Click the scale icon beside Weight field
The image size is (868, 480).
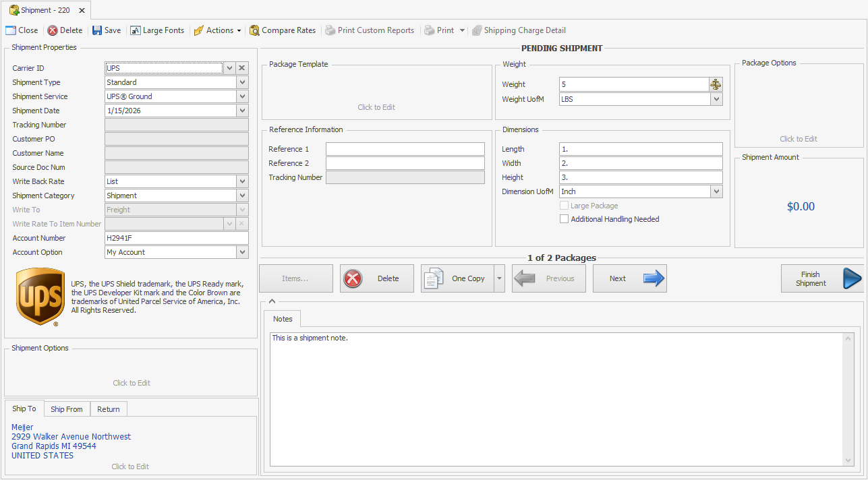point(715,84)
